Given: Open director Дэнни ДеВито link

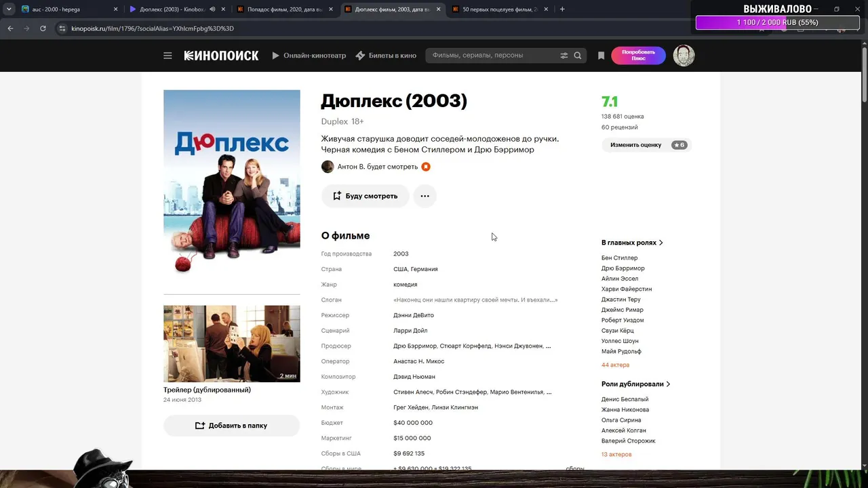Looking at the screenshot, I should click(x=414, y=316).
